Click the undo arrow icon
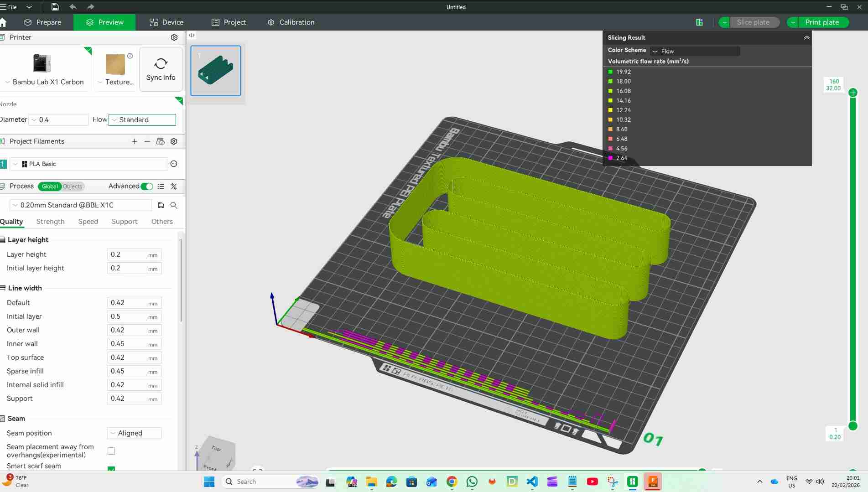The width and height of the screenshot is (868, 492). (x=73, y=7)
